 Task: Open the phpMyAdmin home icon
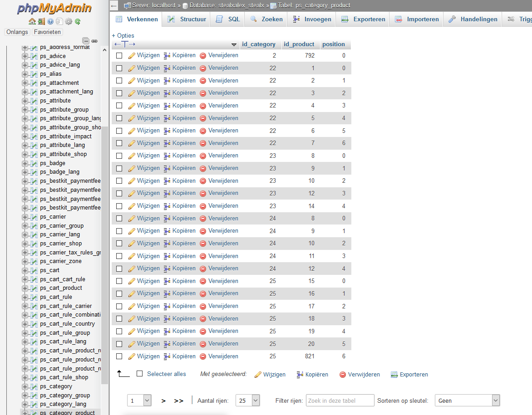coord(32,21)
